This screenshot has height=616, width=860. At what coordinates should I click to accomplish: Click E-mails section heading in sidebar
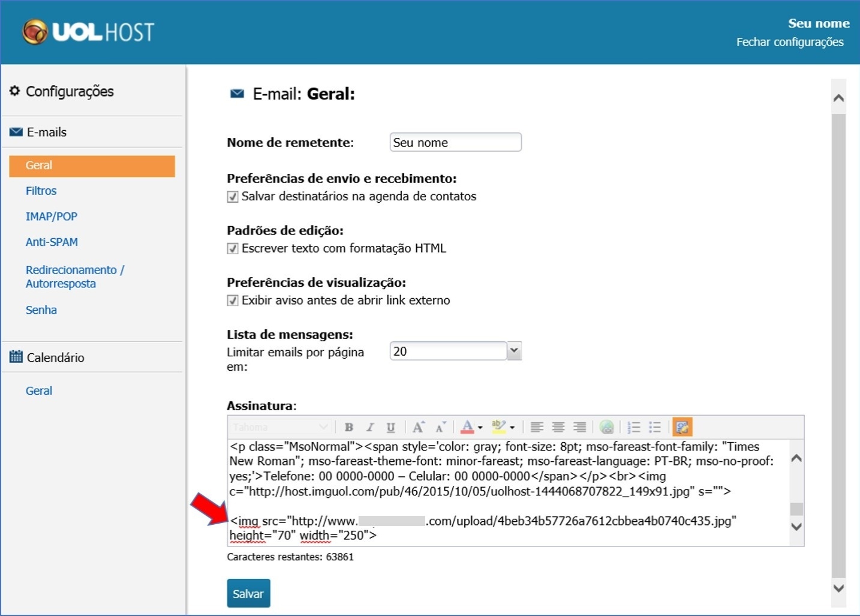coord(46,132)
